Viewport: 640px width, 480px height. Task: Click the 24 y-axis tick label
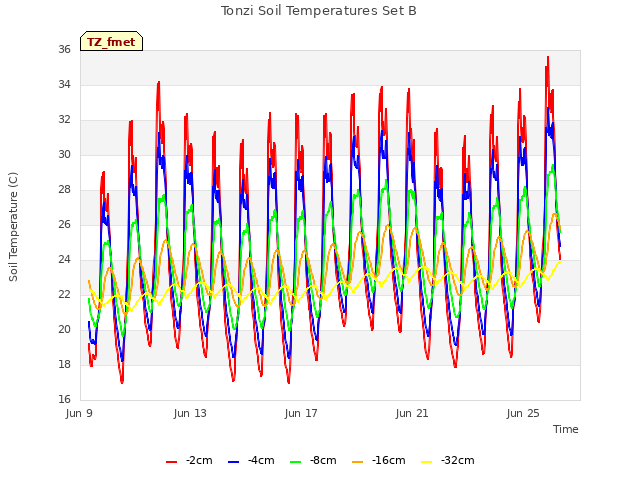point(64,260)
